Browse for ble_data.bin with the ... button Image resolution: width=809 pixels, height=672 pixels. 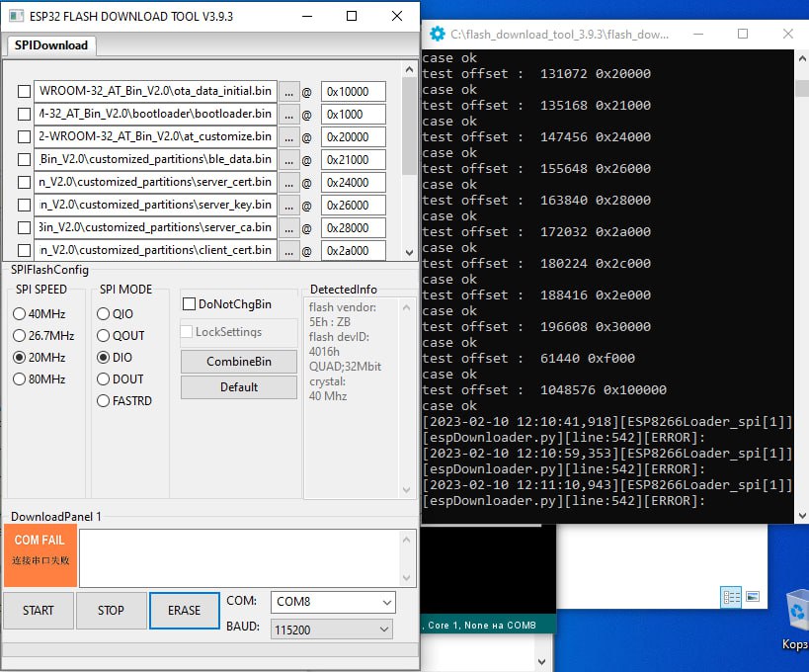pos(288,160)
